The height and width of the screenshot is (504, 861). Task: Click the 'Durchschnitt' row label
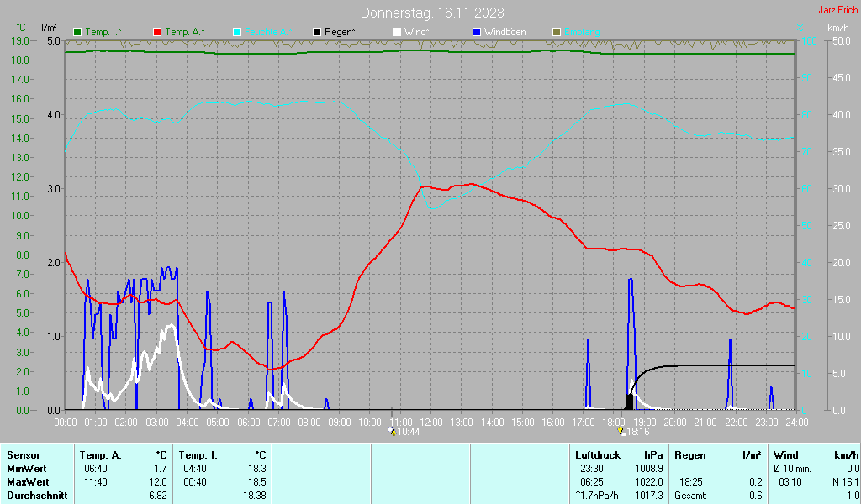point(37,496)
